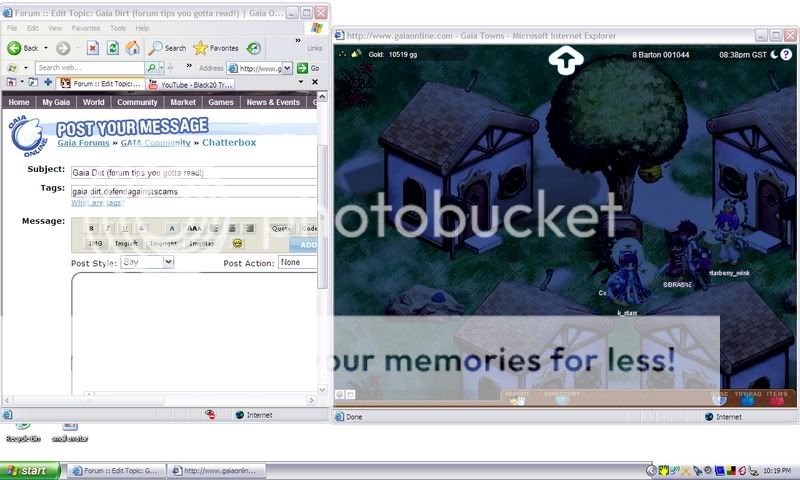This screenshot has height=480, width=800.
Task: Click the green Go arrow button
Action: 302,68
